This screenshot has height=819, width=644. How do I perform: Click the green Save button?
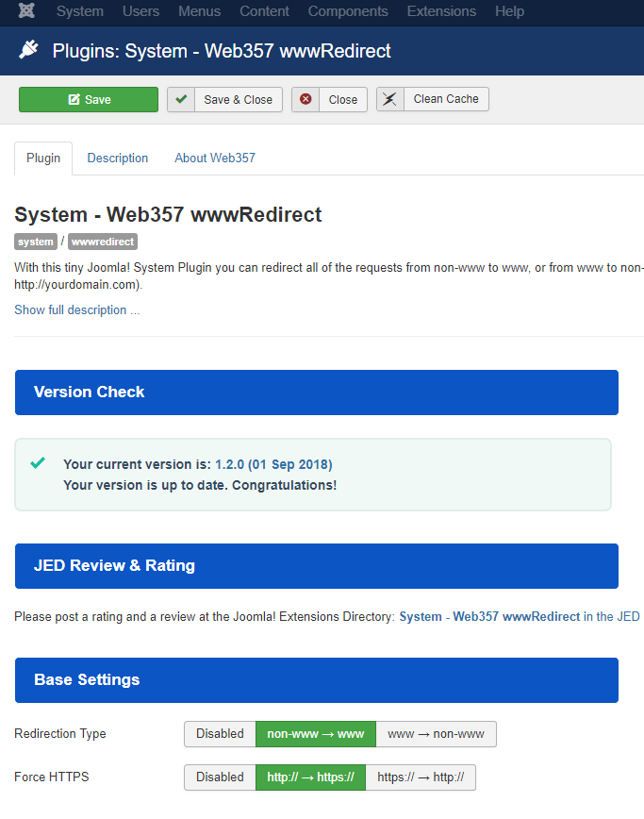(89, 99)
